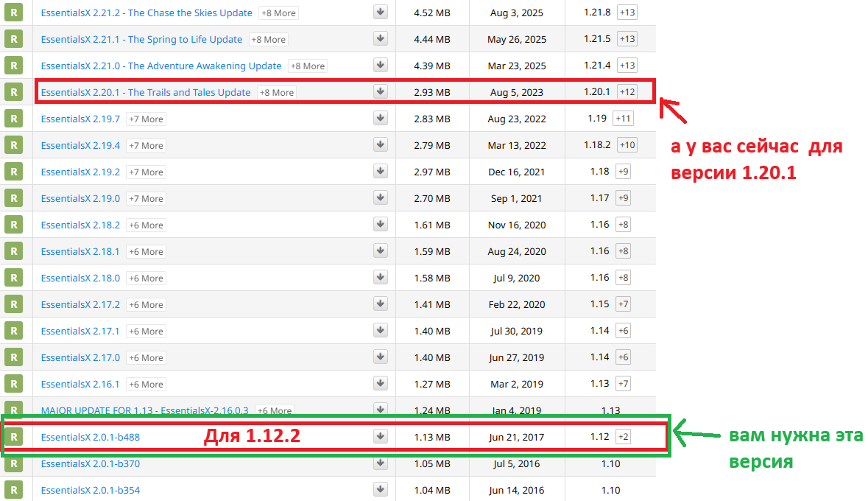This screenshot has height=501, width=868.
Task: Download EssentialsX 2.21.2 via arrow icon
Action: 380,13
